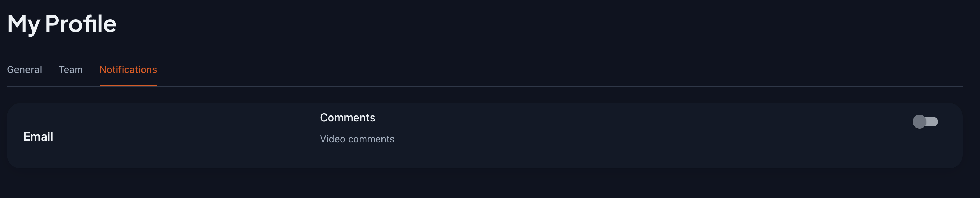Click the Comments row in Email settings

[x=457, y=122]
